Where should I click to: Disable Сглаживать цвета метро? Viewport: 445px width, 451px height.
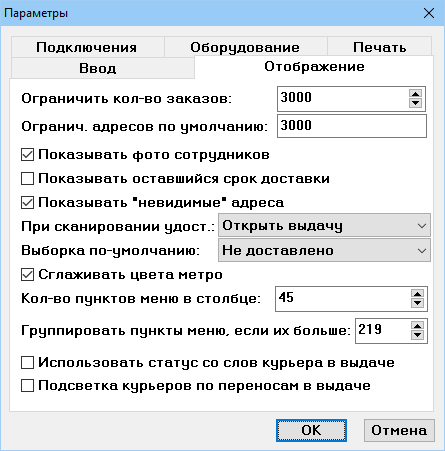(27, 275)
